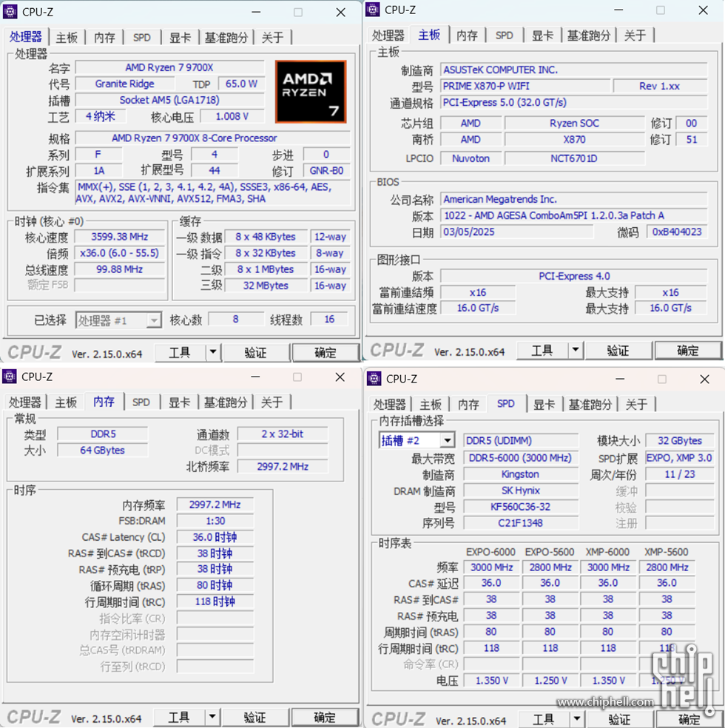
Task: Open 内存 tab in the motherboard window
Action: click(x=467, y=36)
